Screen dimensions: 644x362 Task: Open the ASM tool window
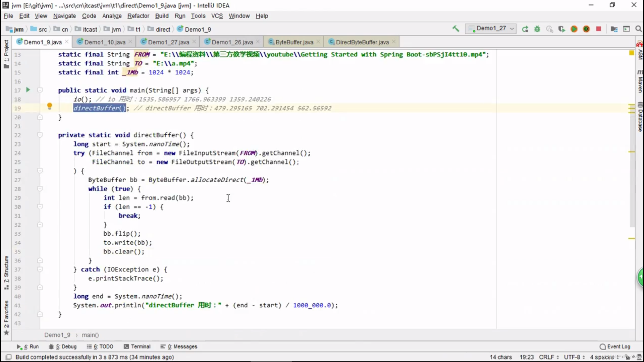tap(640, 50)
